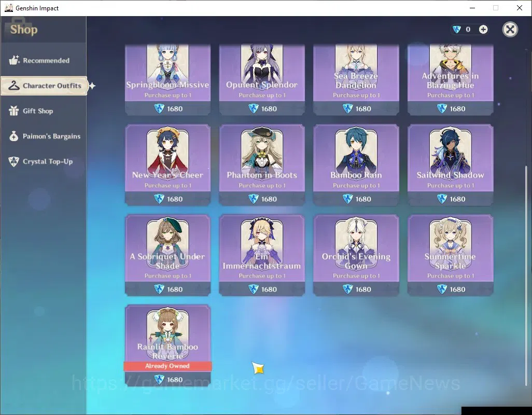The height and width of the screenshot is (415, 532).
Task: Select the Character Outfits tab
Action: pyautogui.click(x=44, y=86)
